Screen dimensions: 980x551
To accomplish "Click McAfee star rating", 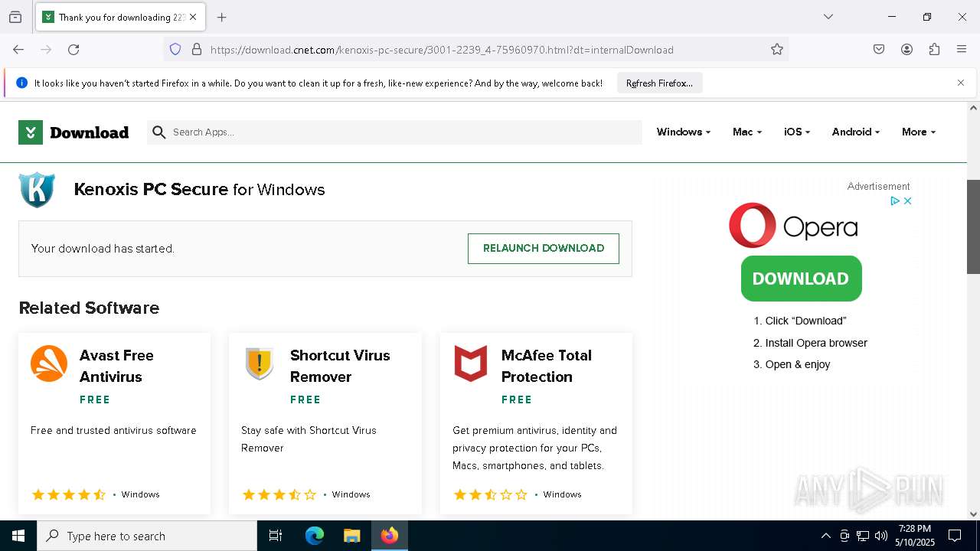I will [491, 494].
